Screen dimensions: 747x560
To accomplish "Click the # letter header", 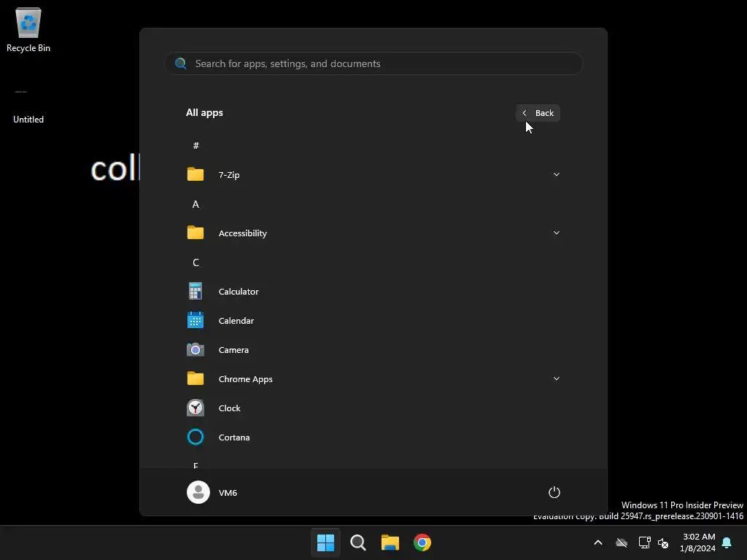I will (x=196, y=146).
